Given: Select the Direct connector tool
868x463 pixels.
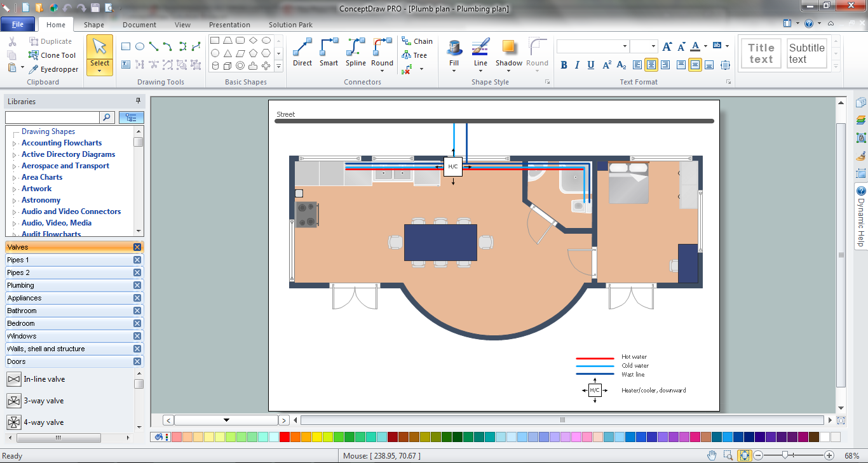Looking at the screenshot, I should pos(302,51).
